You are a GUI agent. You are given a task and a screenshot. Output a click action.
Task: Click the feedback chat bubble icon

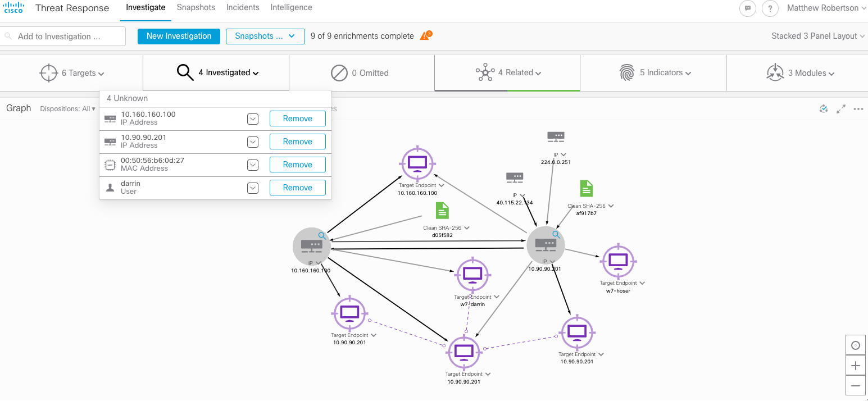pyautogui.click(x=747, y=8)
